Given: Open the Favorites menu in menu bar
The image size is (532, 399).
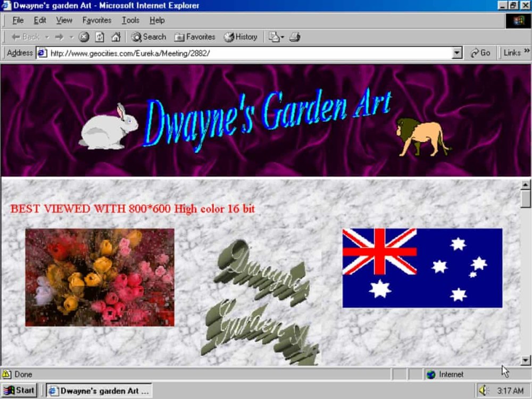Looking at the screenshot, I should point(97,20).
